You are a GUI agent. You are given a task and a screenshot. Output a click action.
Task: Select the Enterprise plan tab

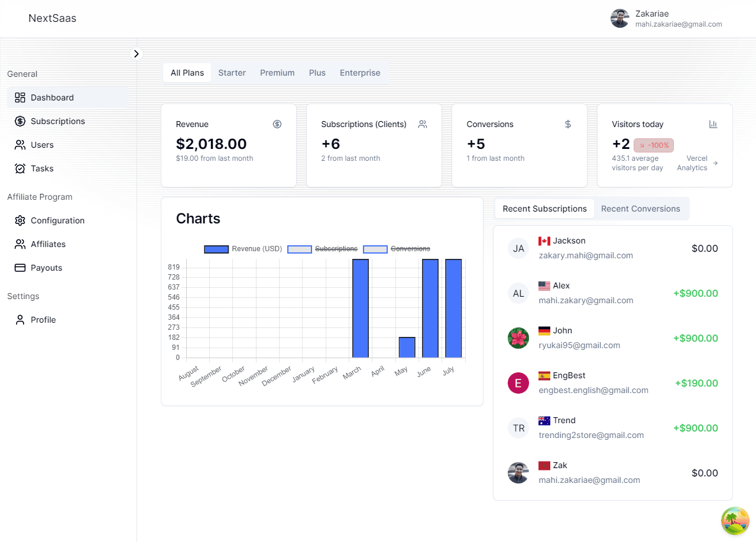click(x=360, y=73)
